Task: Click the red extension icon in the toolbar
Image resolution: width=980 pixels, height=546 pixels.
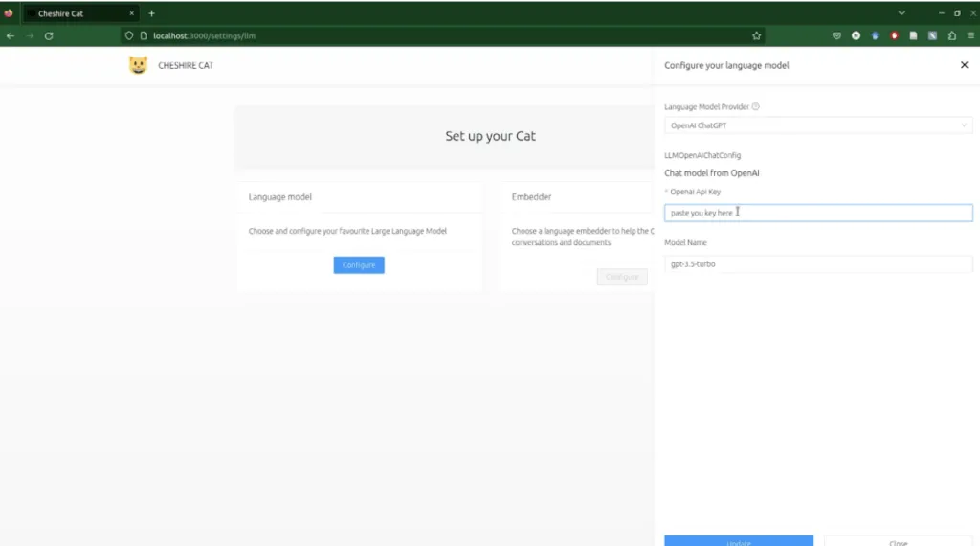Action: [x=894, y=35]
